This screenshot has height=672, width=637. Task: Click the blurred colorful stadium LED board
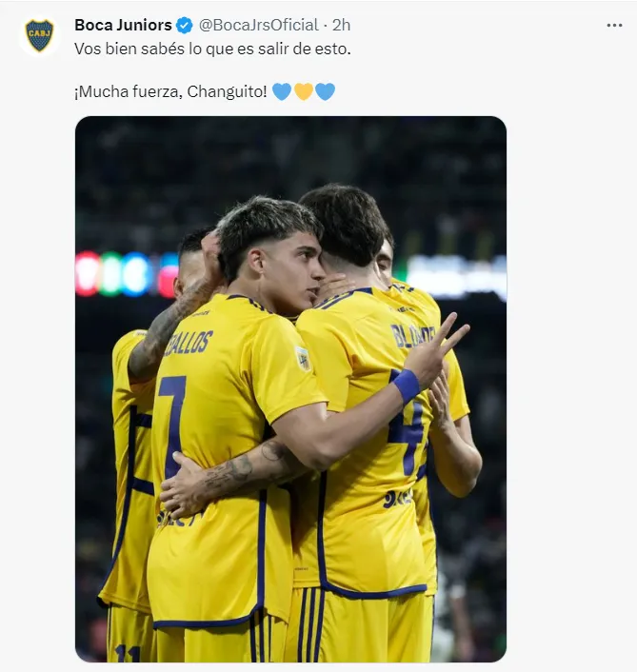coord(127,274)
